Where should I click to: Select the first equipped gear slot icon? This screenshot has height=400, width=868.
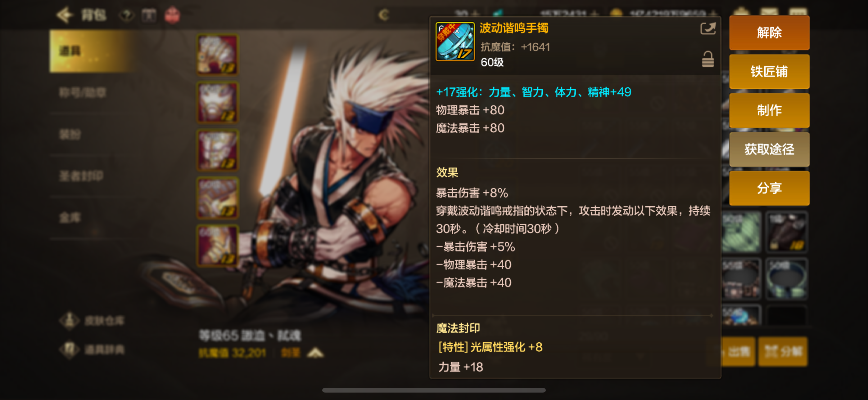pos(218,55)
